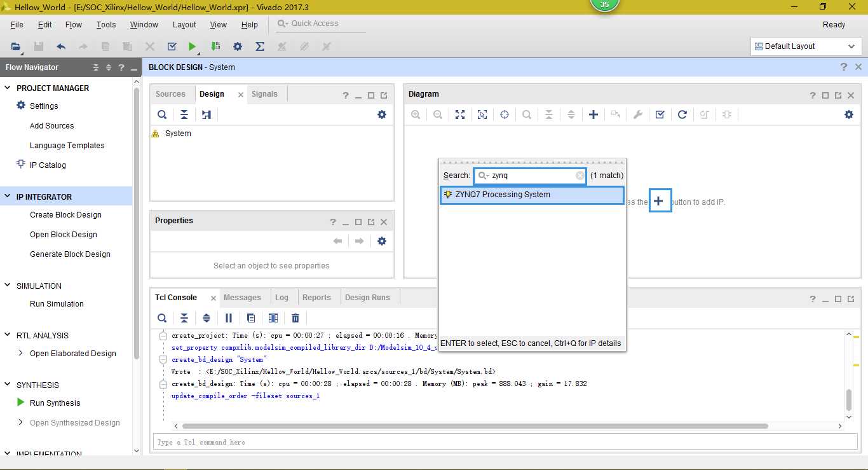Open the File menu

tap(17, 25)
